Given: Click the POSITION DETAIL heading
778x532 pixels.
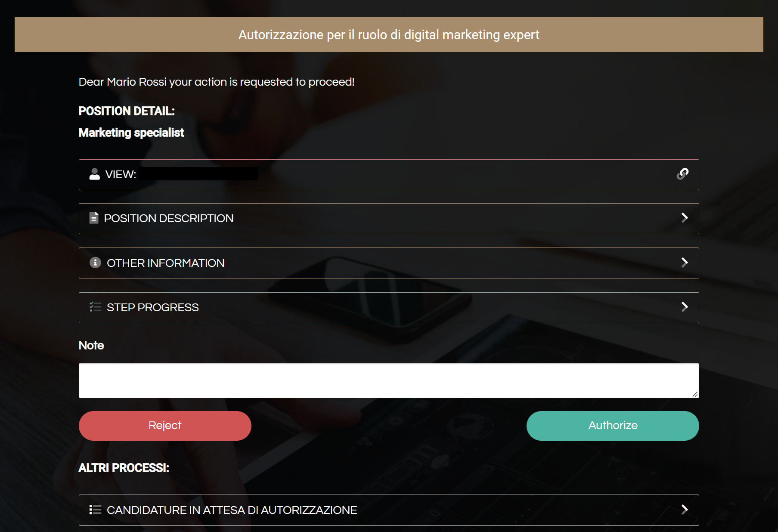Looking at the screenshot, I should coord(127,111).
